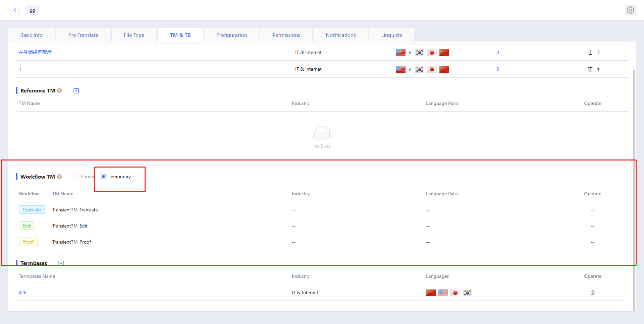Viewport: 644px width, 324px height.
Task: Go to the Prefiguration tab
Action: click(231, 35)
